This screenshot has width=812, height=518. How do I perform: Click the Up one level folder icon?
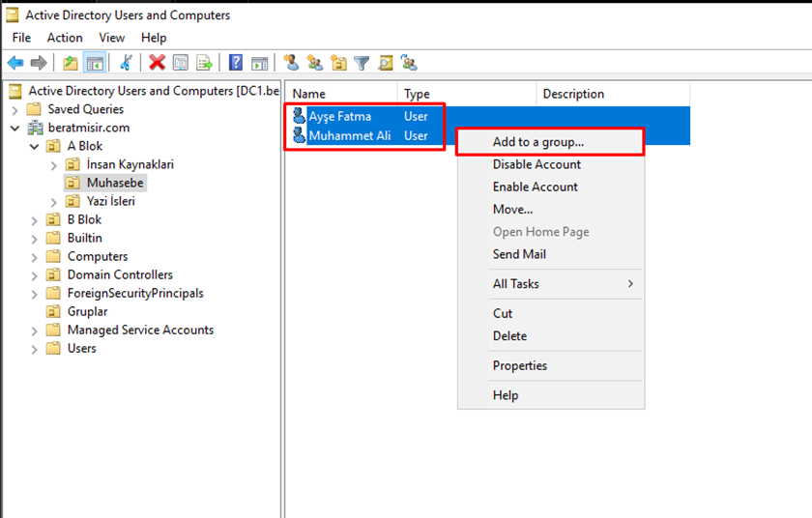(70, 63)
